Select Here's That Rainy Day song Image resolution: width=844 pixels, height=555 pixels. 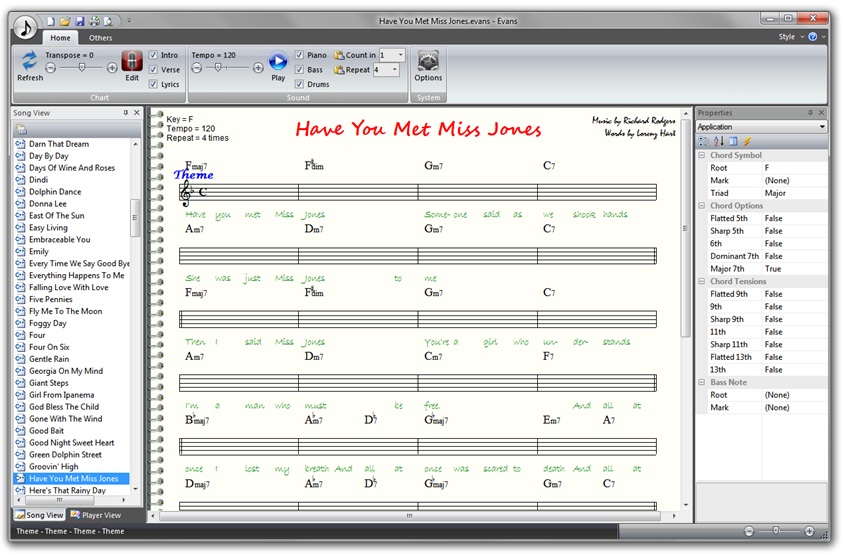(68, 490)
